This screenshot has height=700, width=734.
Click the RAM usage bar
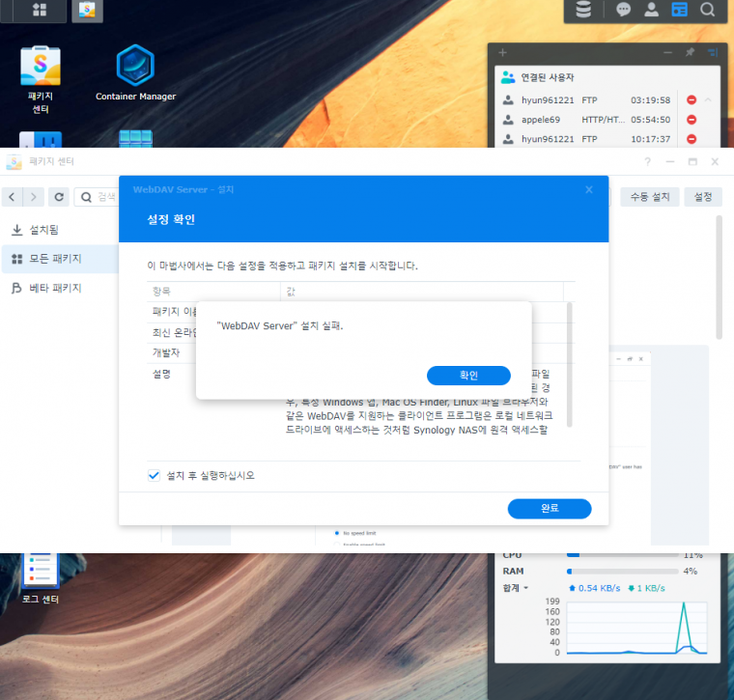pyautogui.click(x=623, y=572)
